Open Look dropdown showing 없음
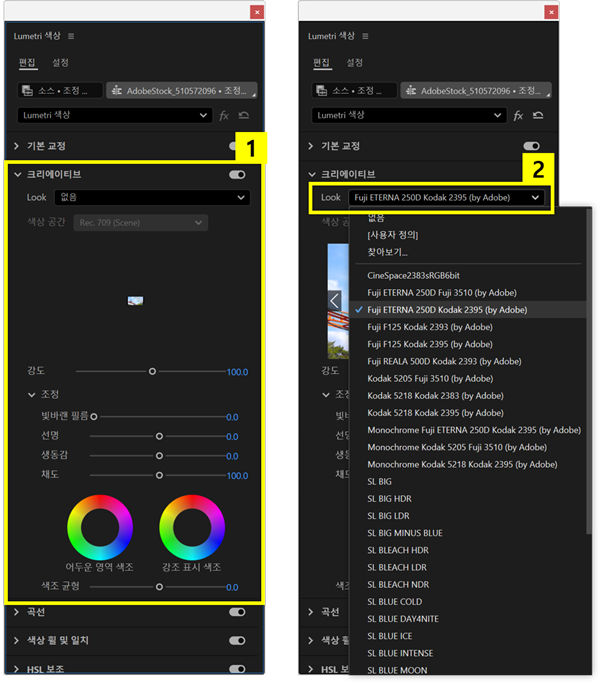600x684 pixels. click(152, 198)
